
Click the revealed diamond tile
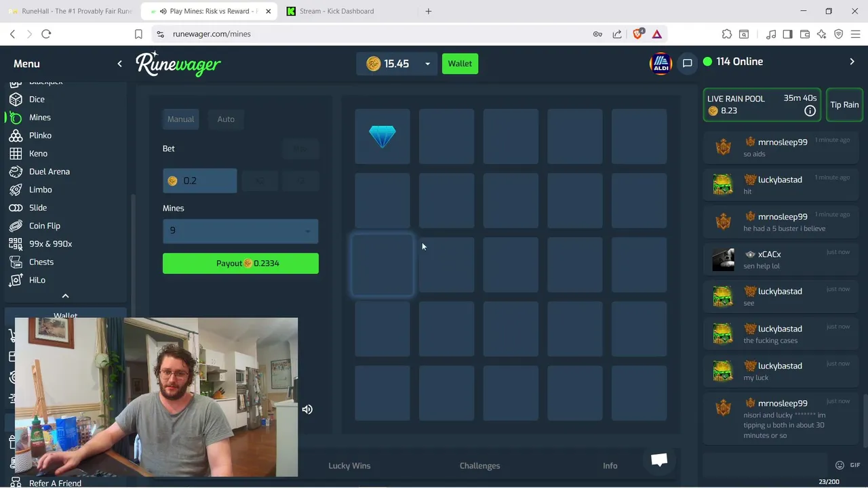(x=382, y=136)
